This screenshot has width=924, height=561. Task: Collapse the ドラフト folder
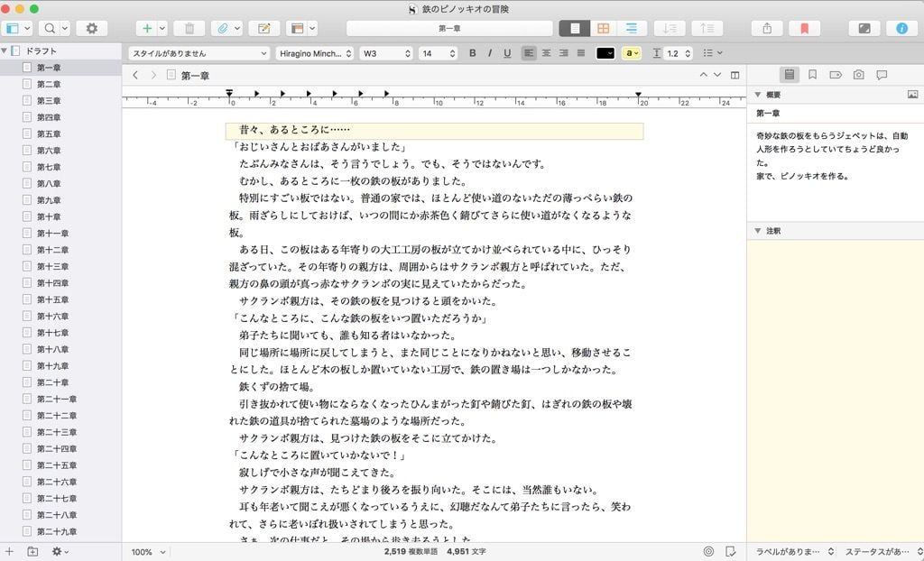5,51
